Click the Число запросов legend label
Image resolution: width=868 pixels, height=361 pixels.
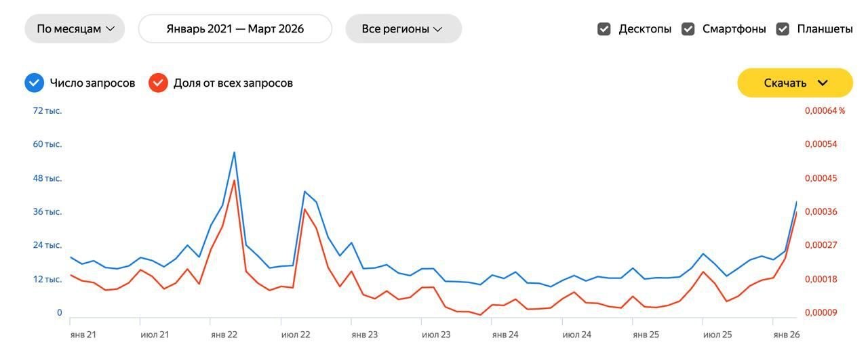(92, 83)
